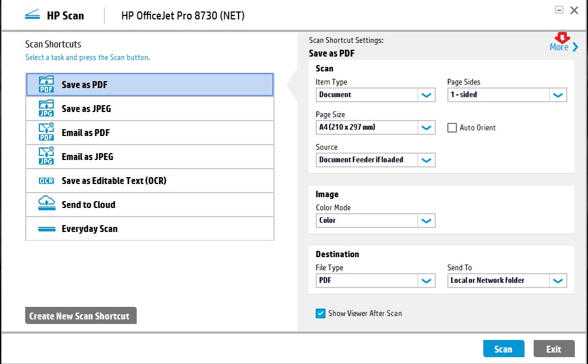The width and height of the screenshot is (588, 364).
Task: Click the Email as JPEG icon
Action: 46,157
